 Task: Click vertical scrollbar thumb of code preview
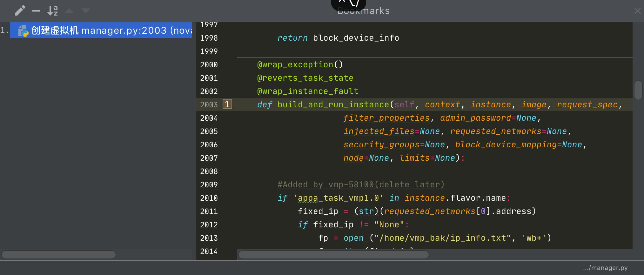pyautogui.click(x=638, y=91)
